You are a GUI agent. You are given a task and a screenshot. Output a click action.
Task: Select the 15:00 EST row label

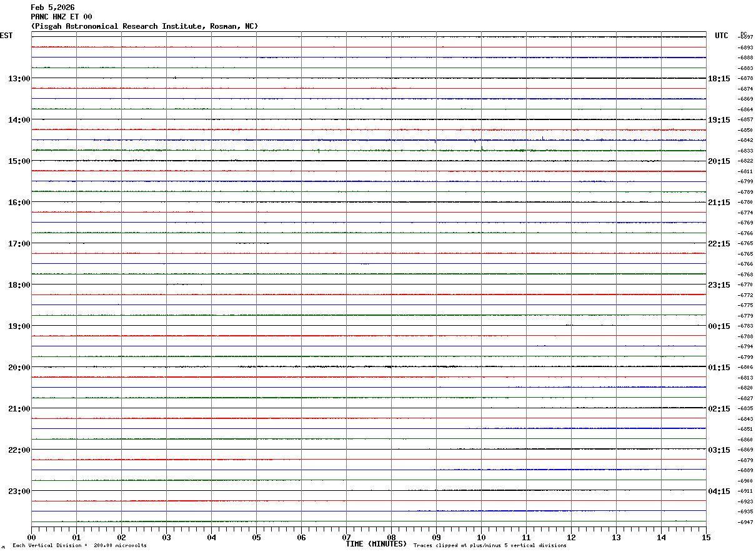pos(19,161)
